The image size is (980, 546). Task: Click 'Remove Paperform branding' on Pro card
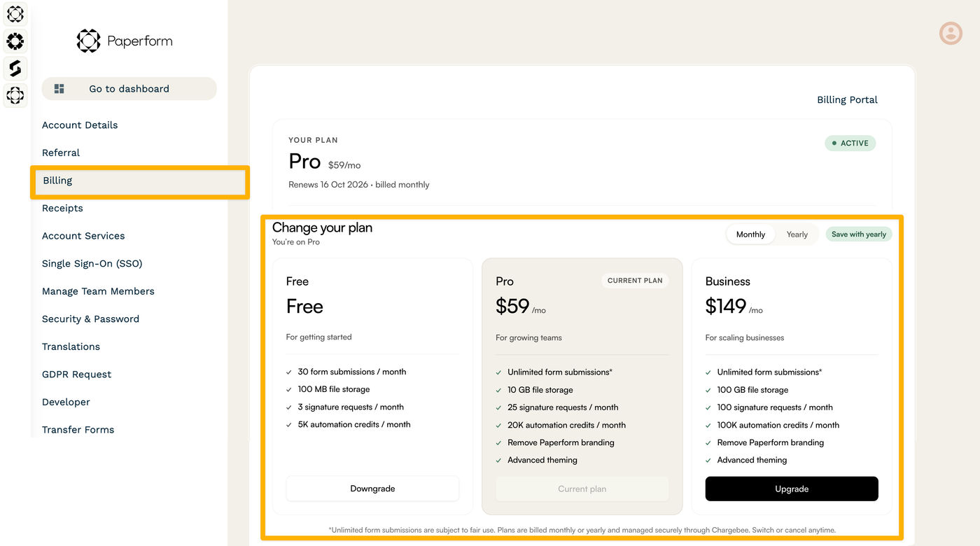(x=561, y=442)
